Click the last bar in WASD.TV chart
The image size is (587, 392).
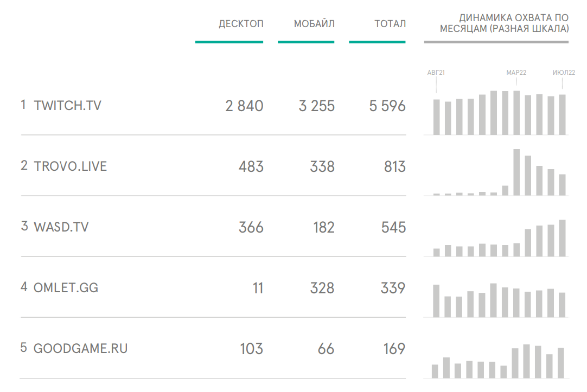[x=562, y=237]
